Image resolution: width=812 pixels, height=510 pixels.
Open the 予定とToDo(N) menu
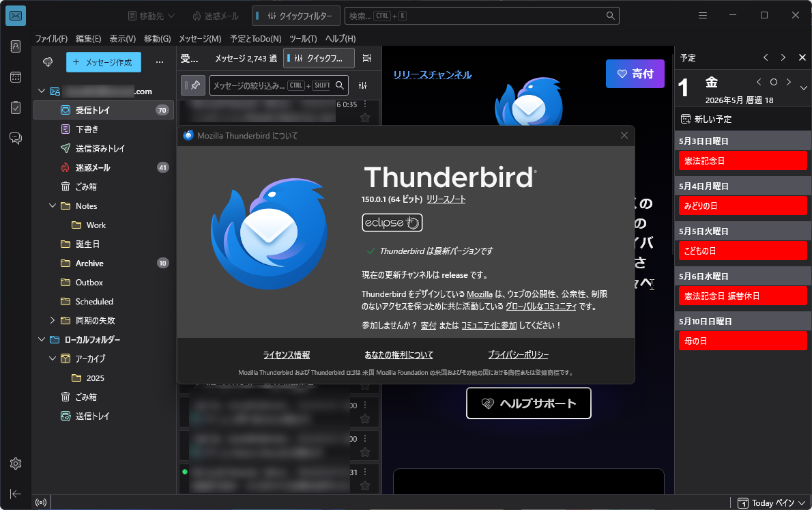pos(256,39)
